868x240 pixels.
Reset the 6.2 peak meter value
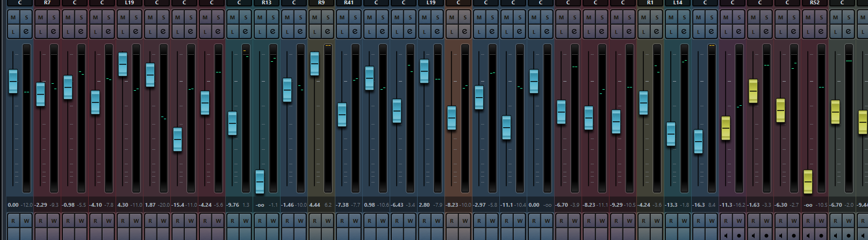328,205
